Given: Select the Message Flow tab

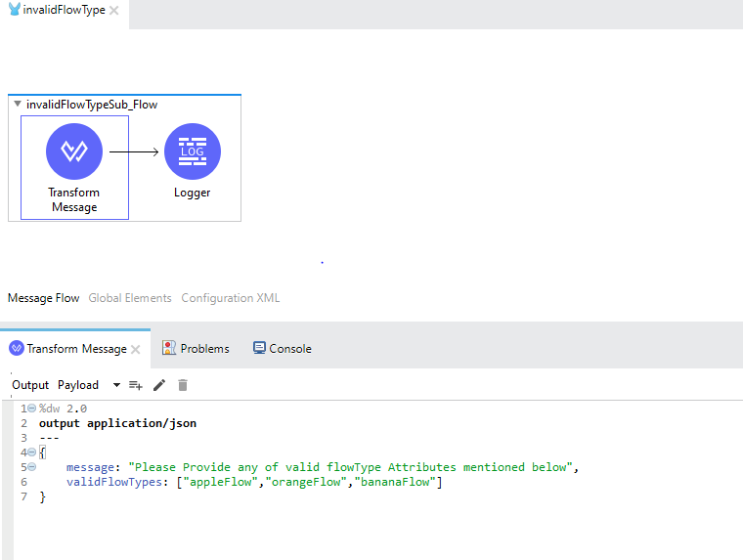Looking at the screenshot, I should point(44,298).
